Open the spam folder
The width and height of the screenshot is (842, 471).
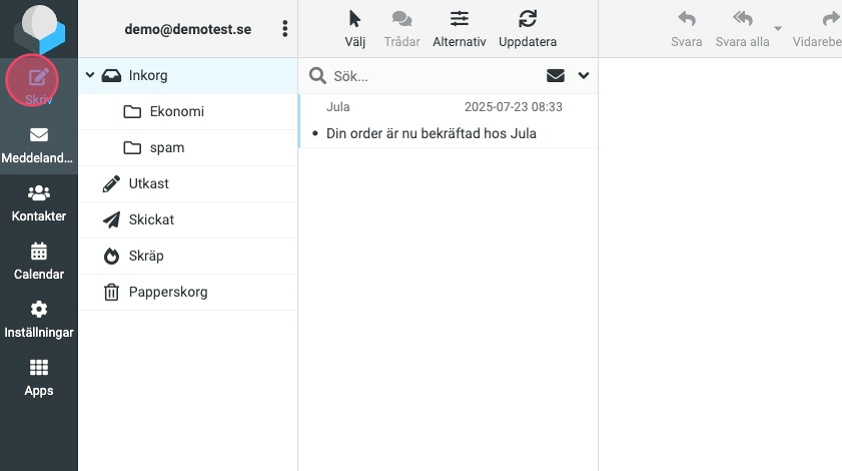point(166,147)
